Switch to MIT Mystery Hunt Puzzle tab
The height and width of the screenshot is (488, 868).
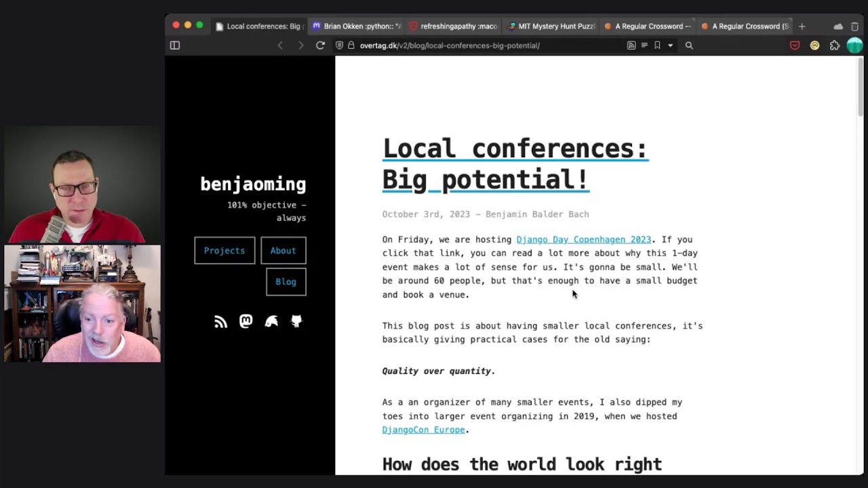551,26
